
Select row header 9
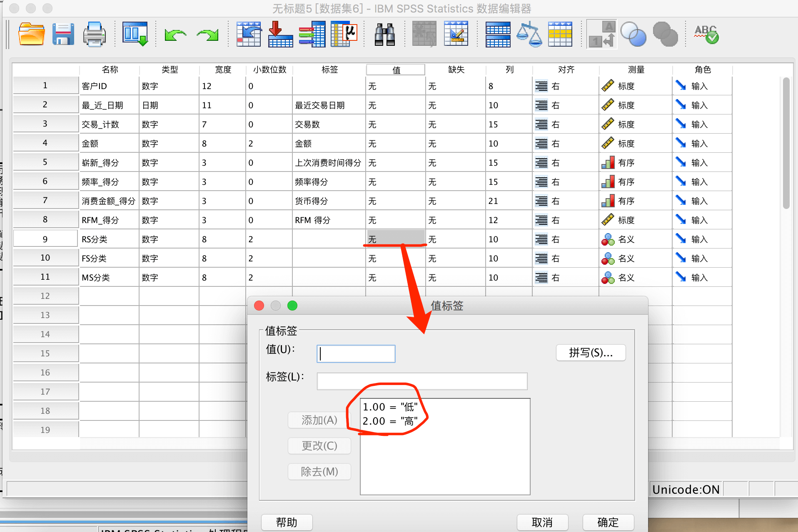pyautogui.click(x=45, y=239)
